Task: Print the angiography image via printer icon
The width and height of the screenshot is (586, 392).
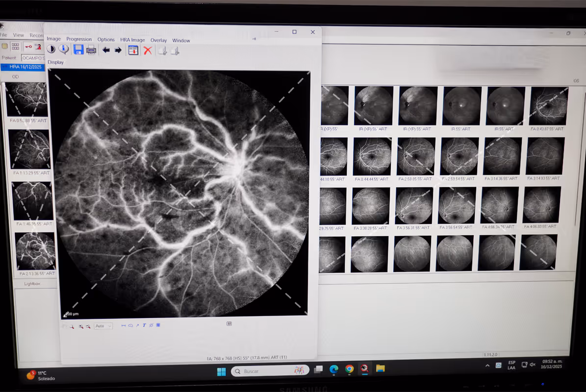Action: click(91, 50)
